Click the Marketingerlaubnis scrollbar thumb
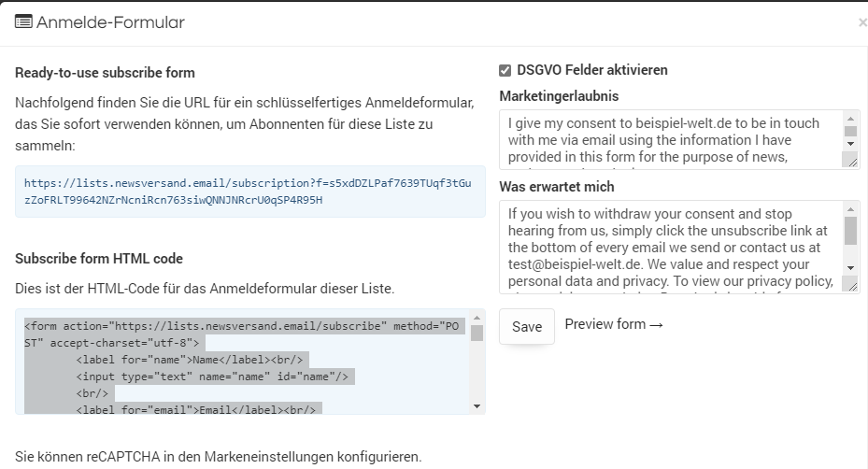 [851, 131]
